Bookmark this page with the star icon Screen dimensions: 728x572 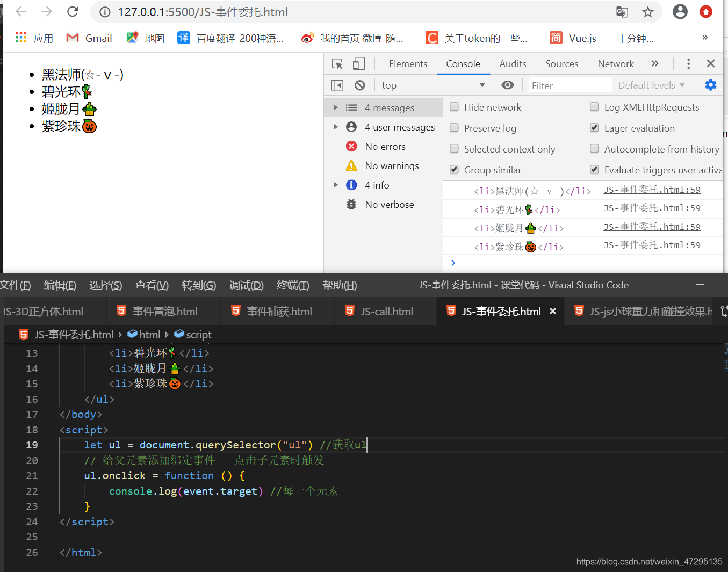point(648,12)
